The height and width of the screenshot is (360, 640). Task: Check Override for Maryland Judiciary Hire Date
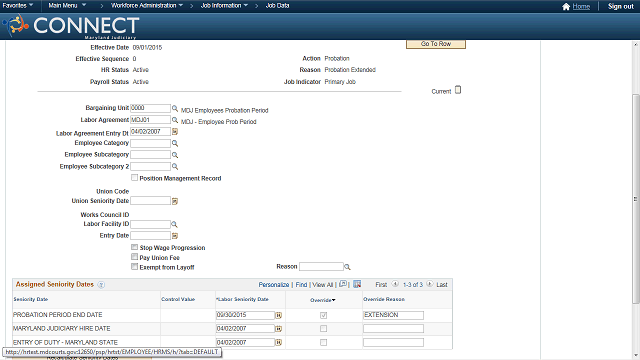point(323,329)
